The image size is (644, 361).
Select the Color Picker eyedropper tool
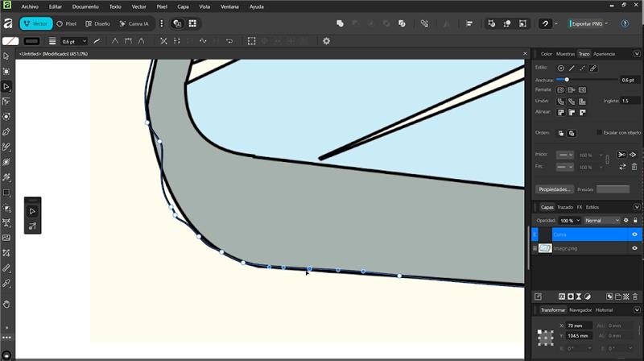6,284
